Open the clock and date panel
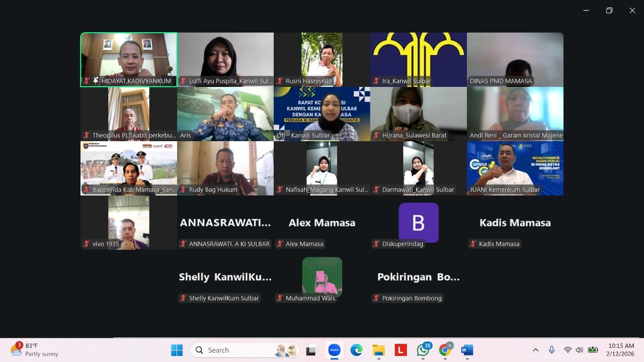644x362 pixels. point(621,350)
